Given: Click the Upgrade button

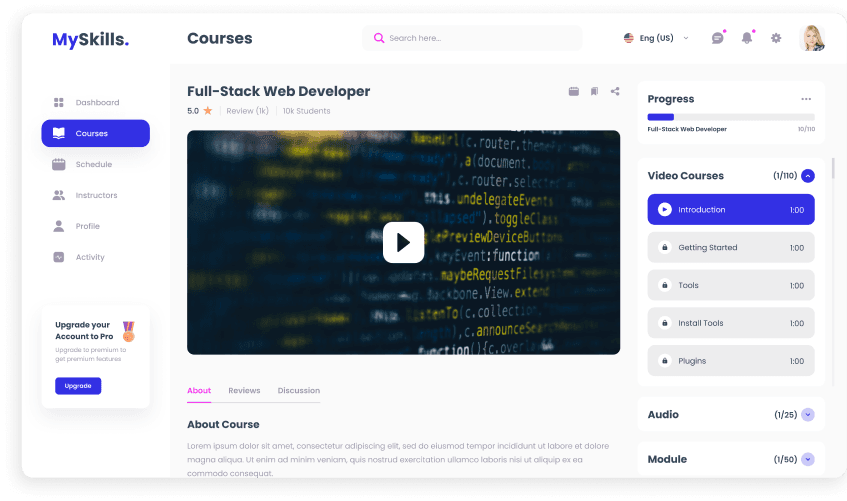Looking at the screenshot, I should click(x=78, y=386).
